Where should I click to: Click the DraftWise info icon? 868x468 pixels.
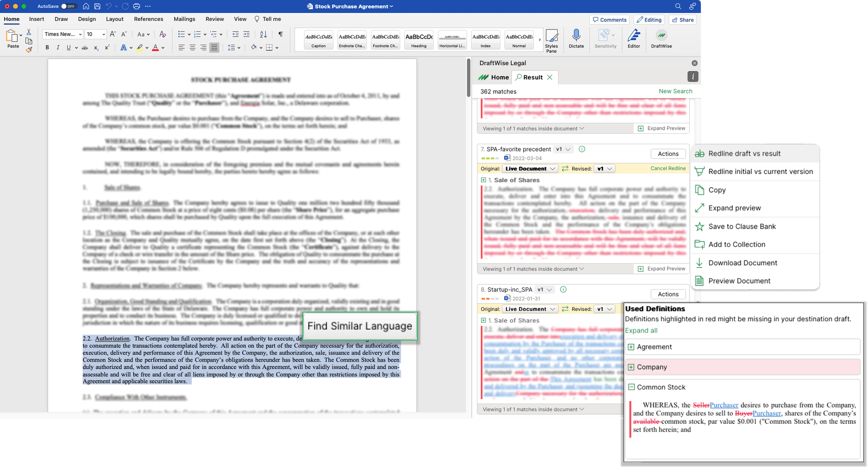(693, 77)
